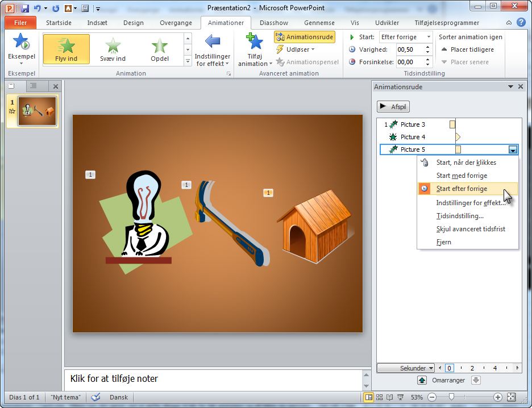
Task: Select the Svæv ind animation effect
Action: click(x=113, y=49)
